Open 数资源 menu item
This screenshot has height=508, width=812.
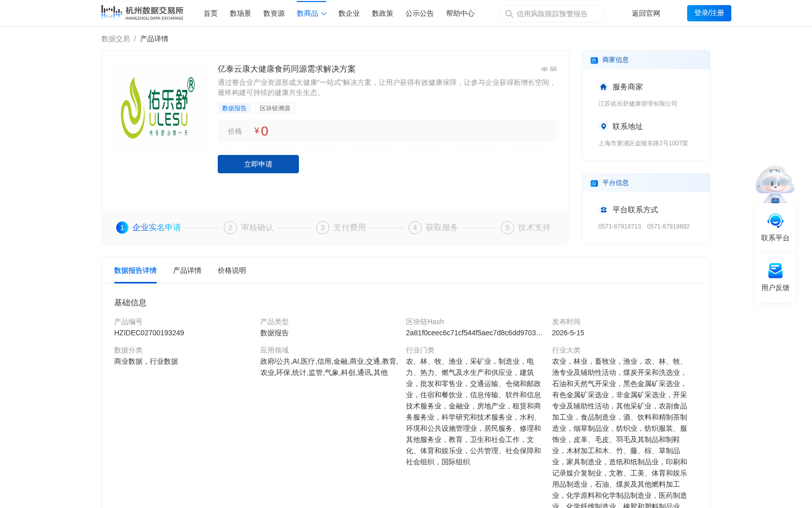coord(274,13)
